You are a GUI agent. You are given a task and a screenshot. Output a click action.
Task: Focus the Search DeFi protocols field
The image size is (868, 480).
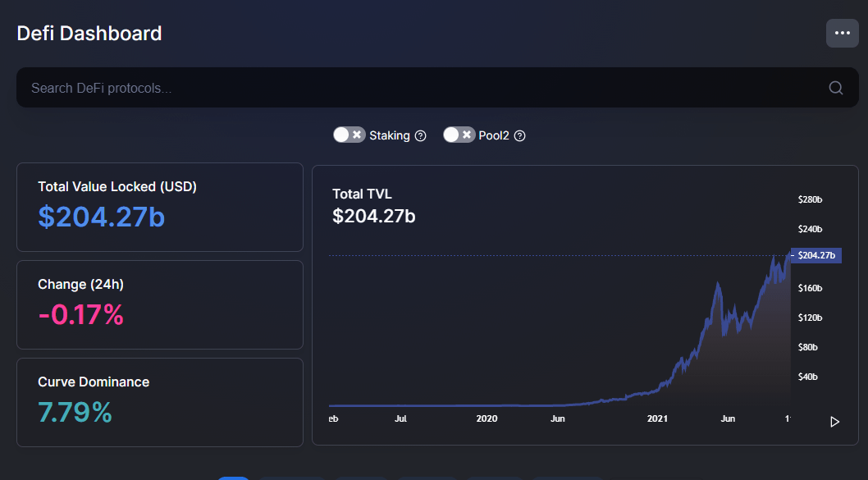tap(410, 88)
